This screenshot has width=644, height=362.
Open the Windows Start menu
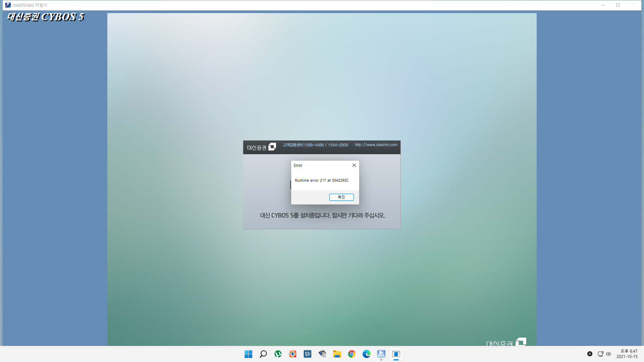click(x=249, y=354)
